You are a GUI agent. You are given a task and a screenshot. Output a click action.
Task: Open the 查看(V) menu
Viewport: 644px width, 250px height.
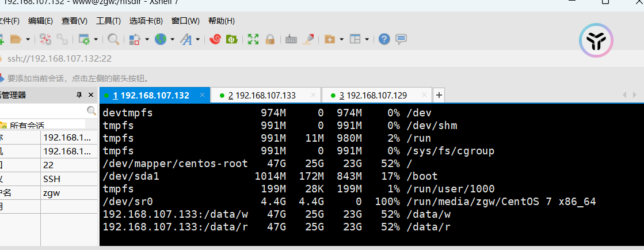[x=74, y=21]
